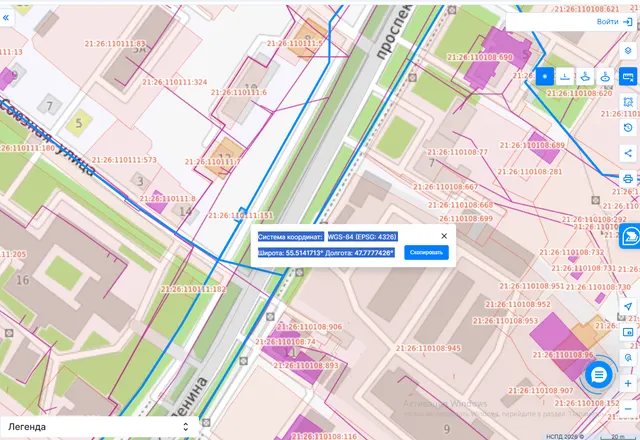Click the Войти login link

[607, 22]
